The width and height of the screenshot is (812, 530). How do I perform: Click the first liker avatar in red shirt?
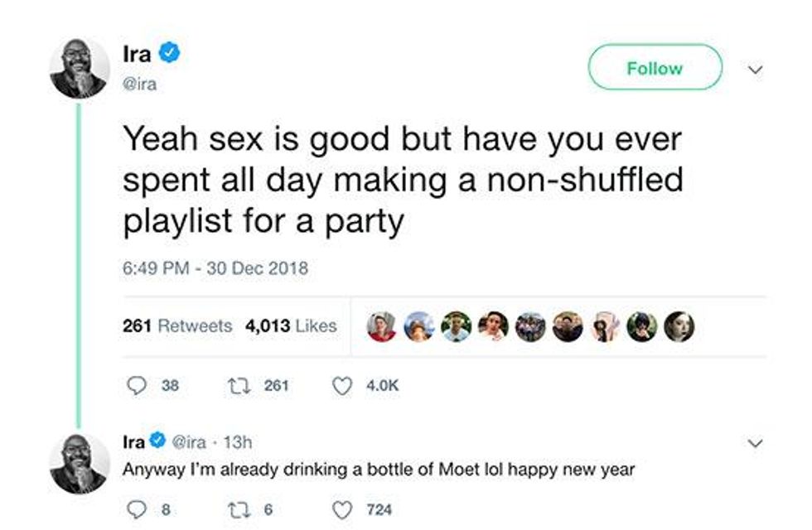click(382, 326)
